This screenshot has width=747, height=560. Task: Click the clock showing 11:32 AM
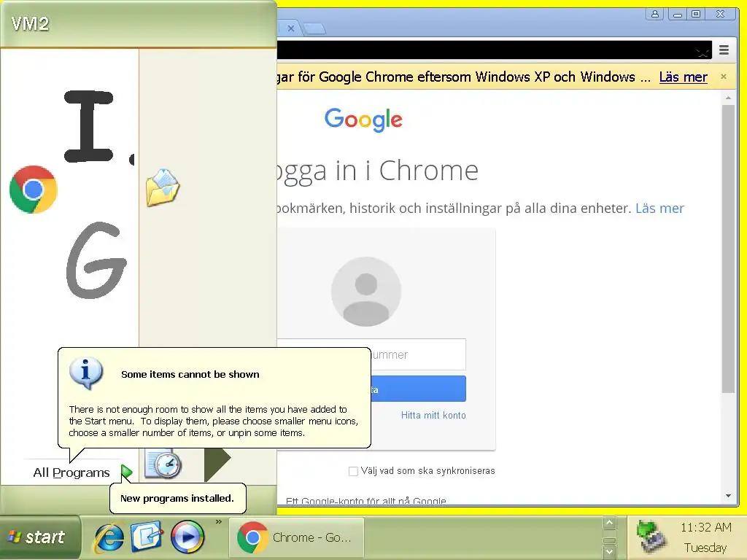pos(705,528)
